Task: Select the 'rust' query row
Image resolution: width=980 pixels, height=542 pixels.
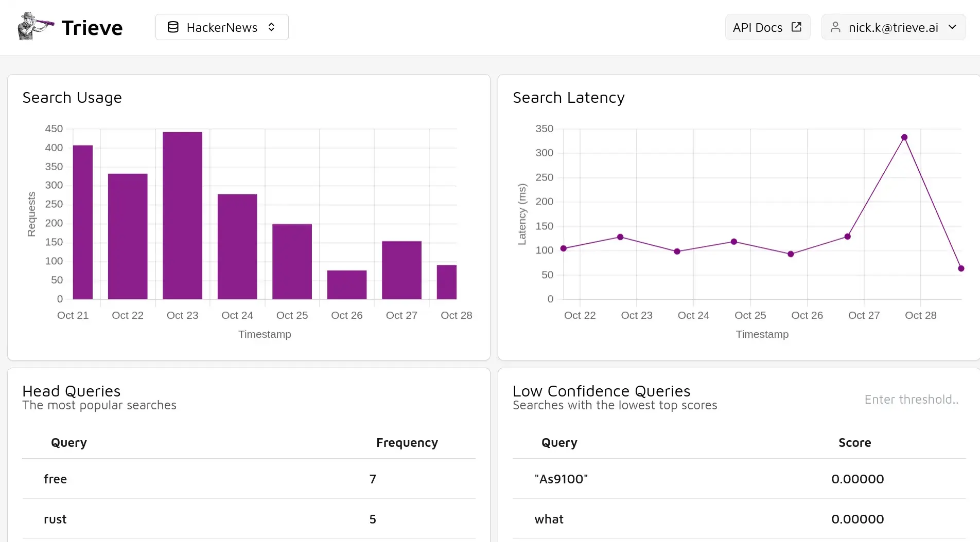Action: tap(249, 519)
